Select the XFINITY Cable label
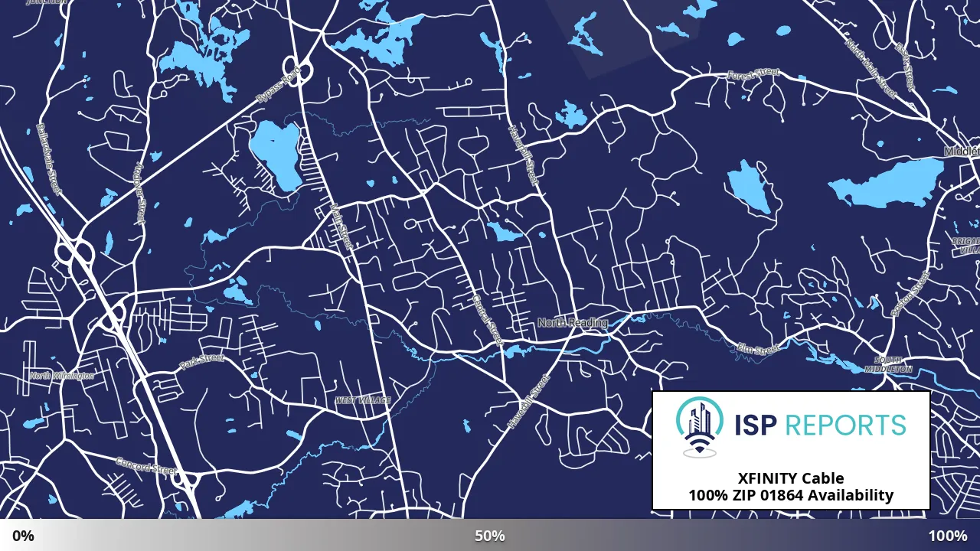Viewport: 980px width, 551px height. [x=791, y=478]
